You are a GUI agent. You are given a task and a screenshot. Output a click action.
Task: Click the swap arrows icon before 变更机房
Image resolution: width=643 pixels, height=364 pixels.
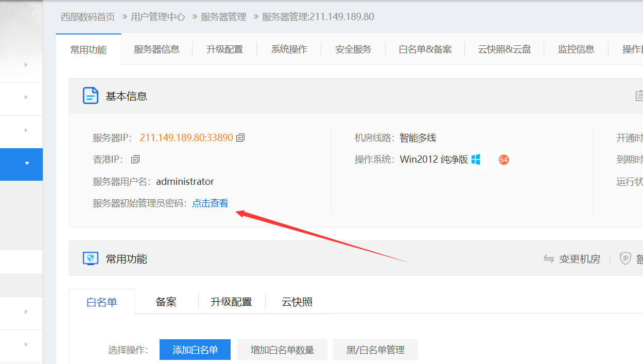(548, 259)
